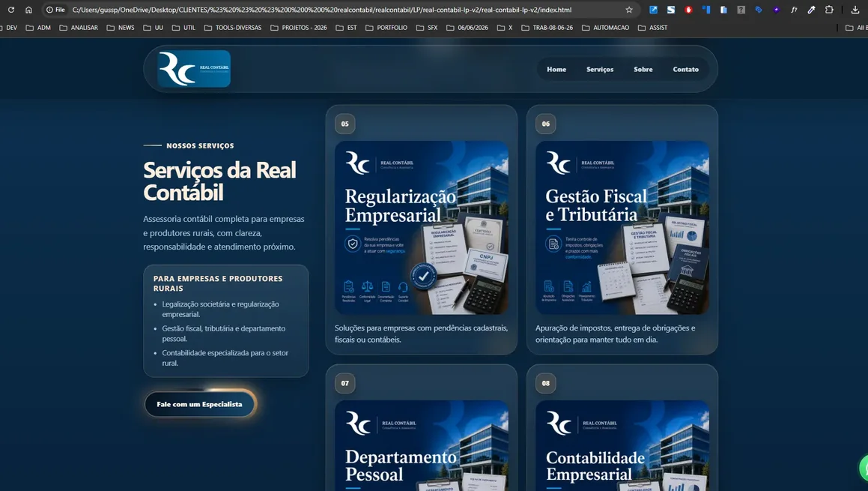Screen dimensions: 868x491
Task: Open the TOOLS-DIVERSAS bookmarks folder
Action: (x=232, y=28)
